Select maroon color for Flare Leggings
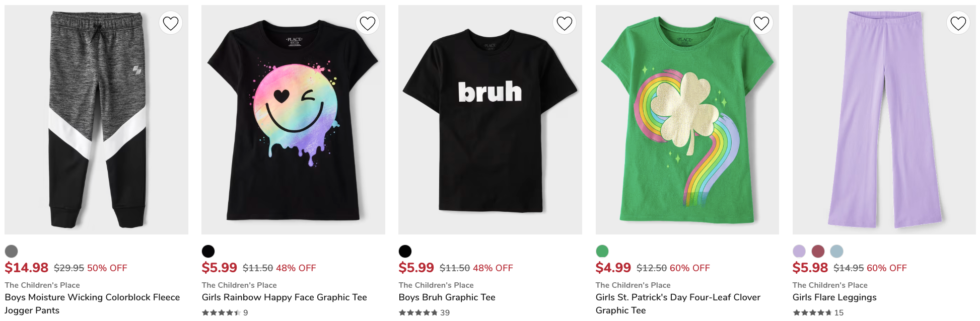Image resolution: width=980 pixels, height=321 pixels. [x=818, y=251]
